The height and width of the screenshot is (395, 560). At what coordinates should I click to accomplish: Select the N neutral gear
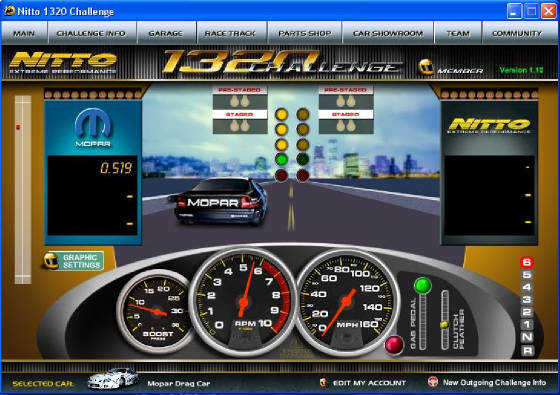[x=527, y=337]
